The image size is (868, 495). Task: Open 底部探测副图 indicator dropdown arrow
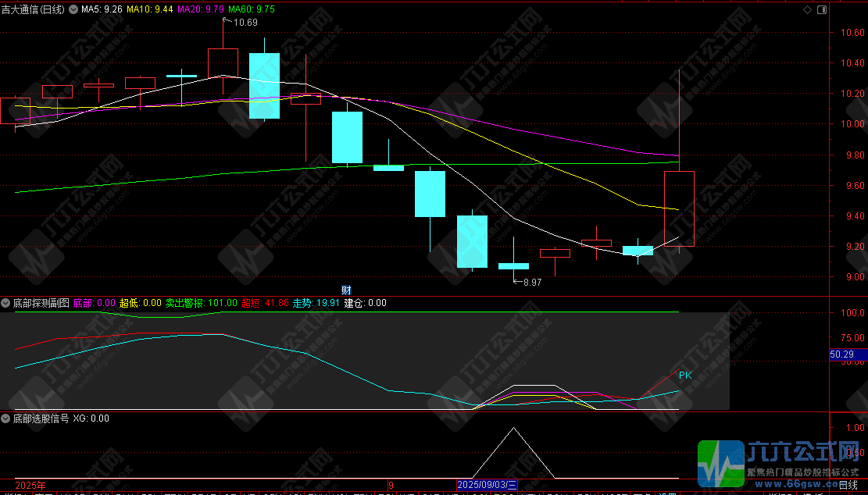pyautogui.click(x=5, y=303)
